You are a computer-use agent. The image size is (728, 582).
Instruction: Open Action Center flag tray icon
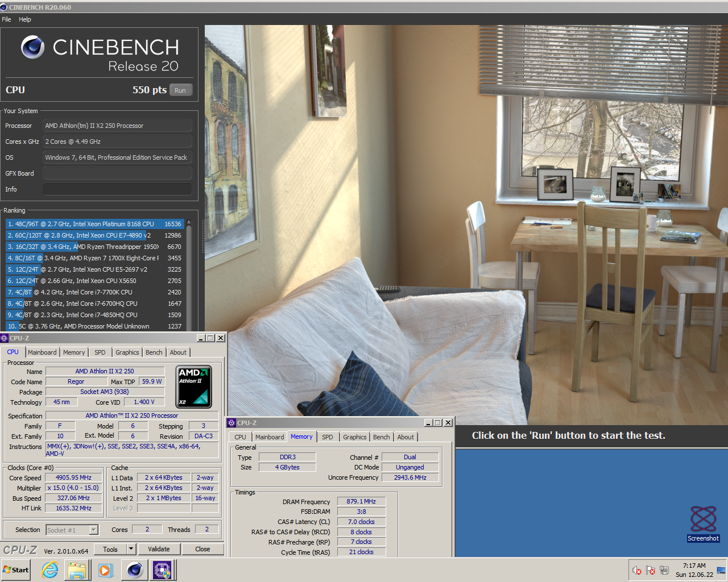pyautogui.click(x=651, y=571)
